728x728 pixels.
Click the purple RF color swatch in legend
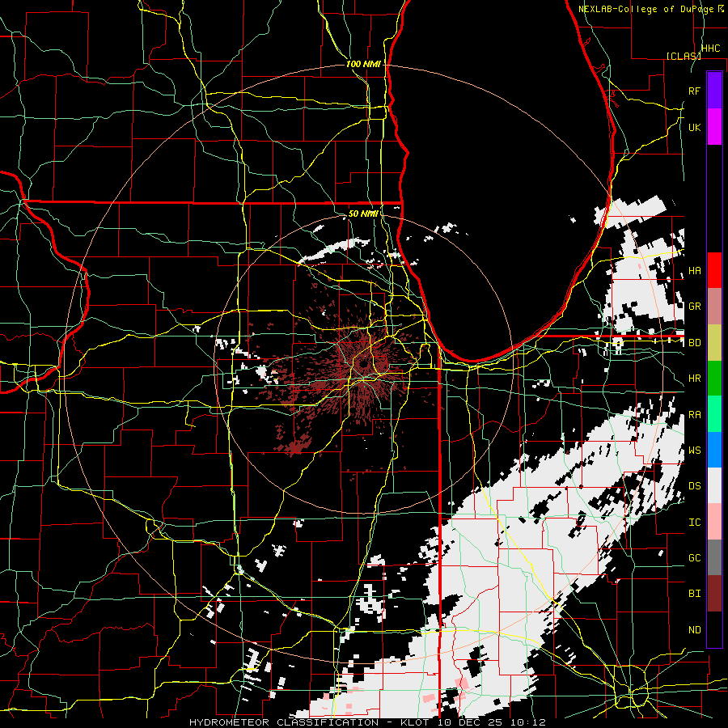click(714, 91)
